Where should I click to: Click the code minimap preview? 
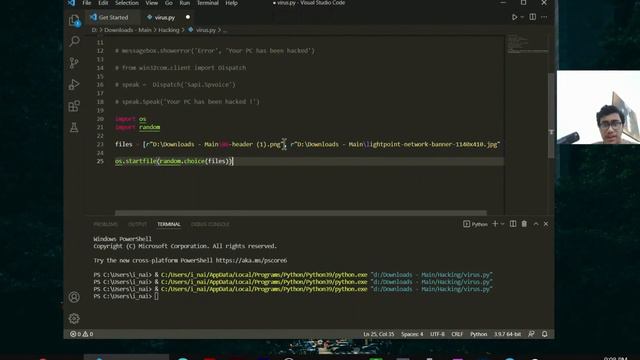(527, 44)
